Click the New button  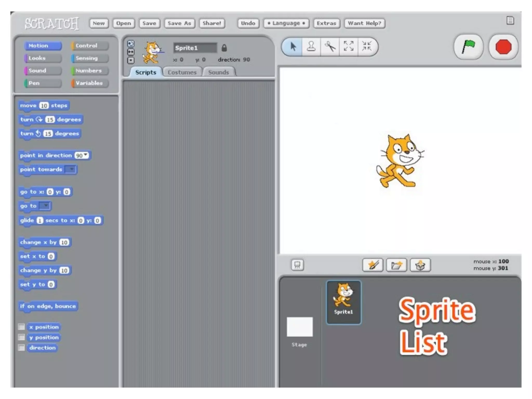point(99,23)
